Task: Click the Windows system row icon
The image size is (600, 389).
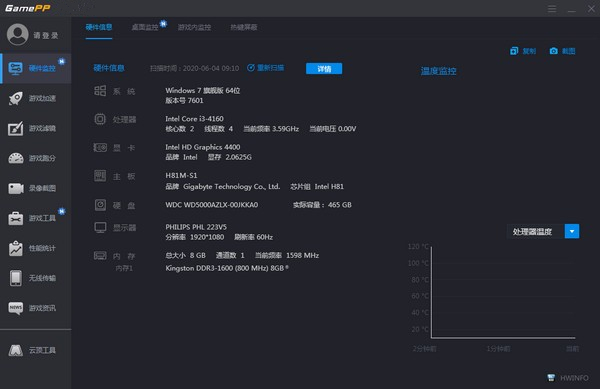Action: click(100, 91)
